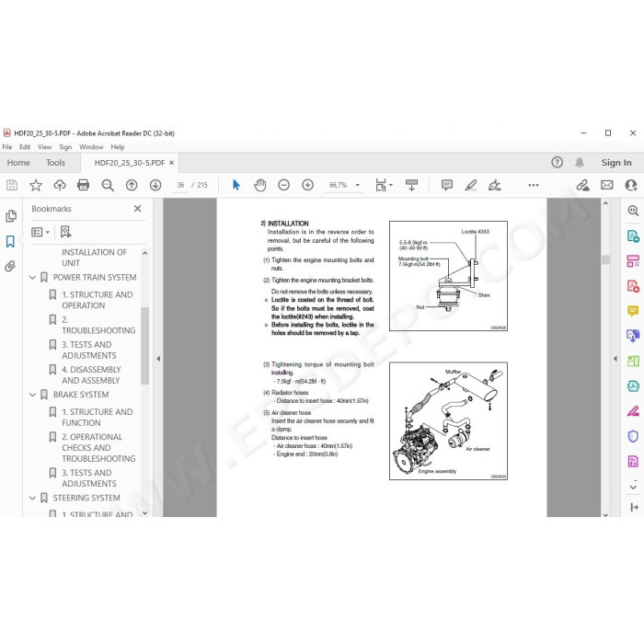Add bookmark star icon in toolbar

pyautogui.click(x=36, y=185)
